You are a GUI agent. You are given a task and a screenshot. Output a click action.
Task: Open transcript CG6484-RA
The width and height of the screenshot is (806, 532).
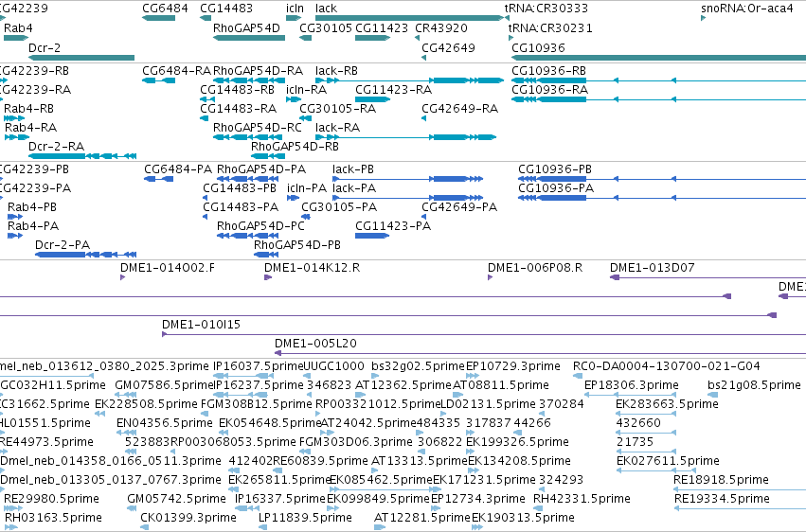coord(158,80)
